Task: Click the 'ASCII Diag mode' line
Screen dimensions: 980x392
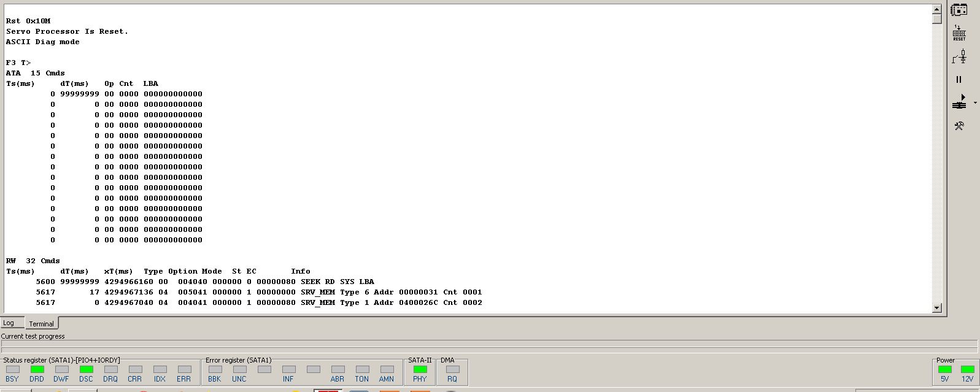Action: 43,42
